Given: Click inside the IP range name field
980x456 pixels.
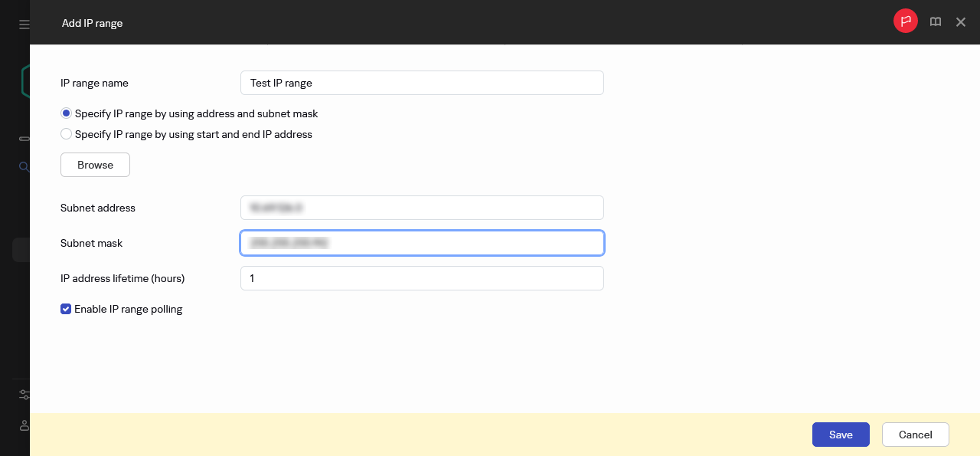Looking at the screenshot, I should tap(422, 83).
